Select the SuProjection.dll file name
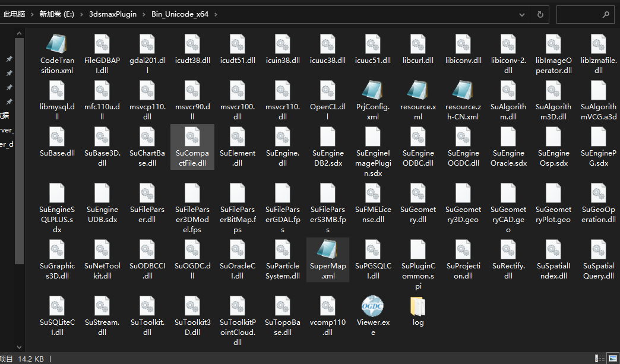Viewport: 620px width, 364px height. click(463, 271)
